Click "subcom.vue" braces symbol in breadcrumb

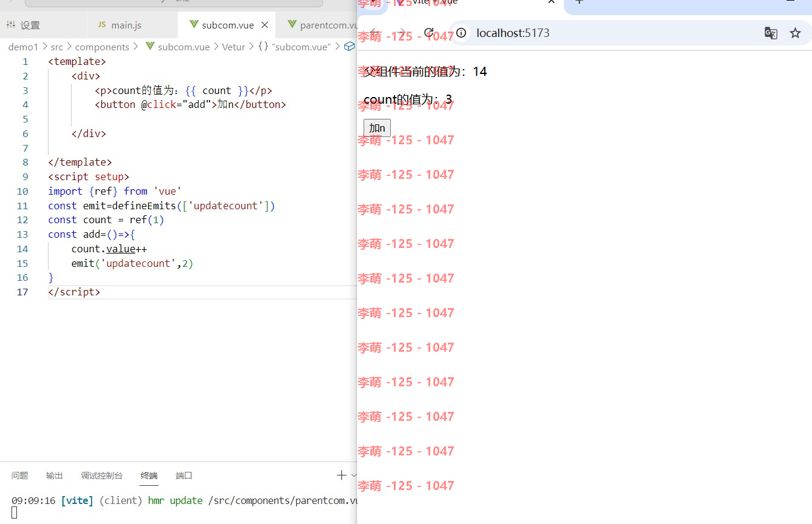click(295, 47)
